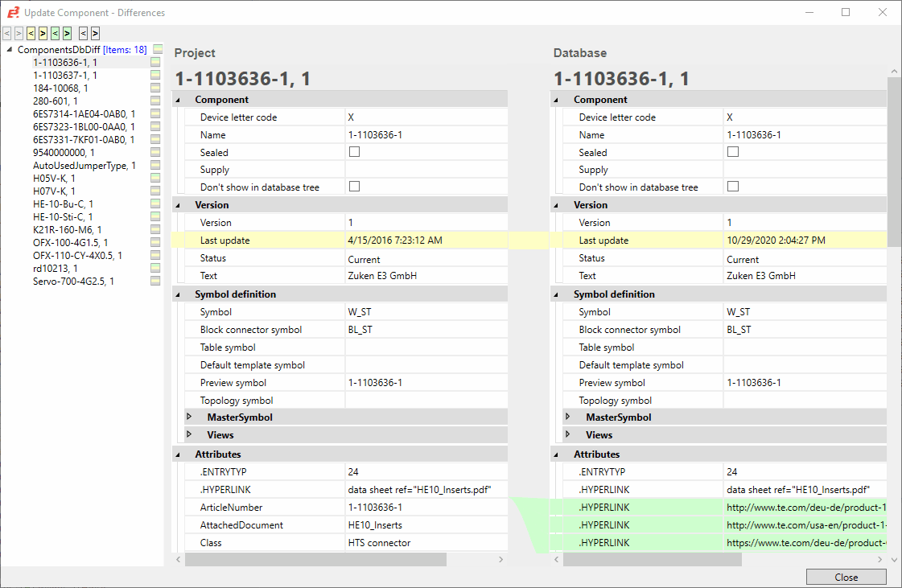Expand Database Views group
Viewport: 902px width, 588px height.
pos(568,434)
